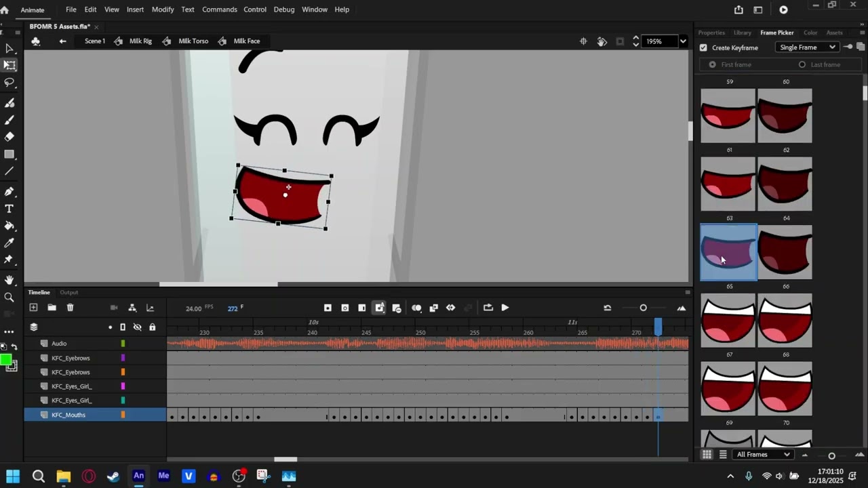Open the Commands menu
868x488 pixels.
(x=220, y=9)
